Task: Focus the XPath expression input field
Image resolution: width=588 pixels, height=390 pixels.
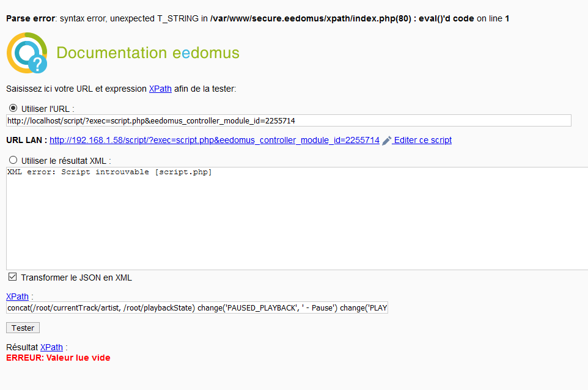Action: [x=197, y=308]
